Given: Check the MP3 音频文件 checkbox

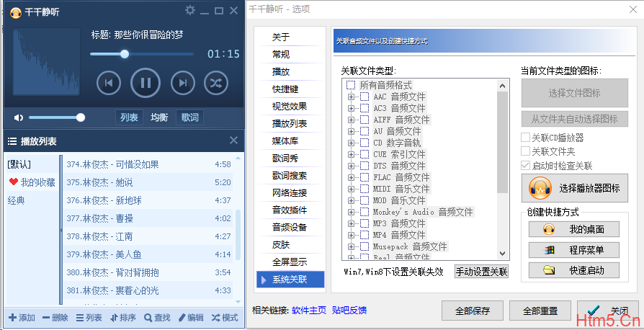Looking at the screenshot, I should click(x=365, y=223).
